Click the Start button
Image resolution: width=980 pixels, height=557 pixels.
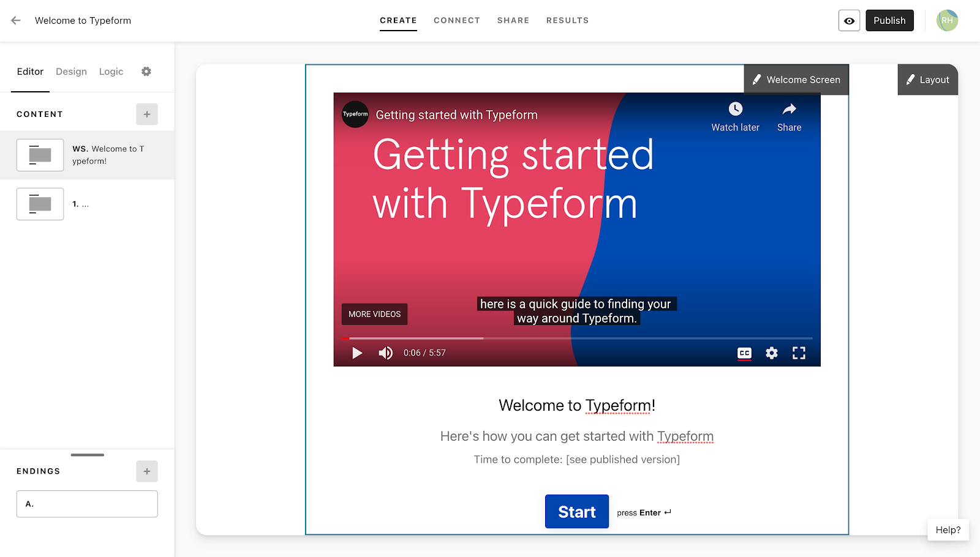tap(577, 512)
